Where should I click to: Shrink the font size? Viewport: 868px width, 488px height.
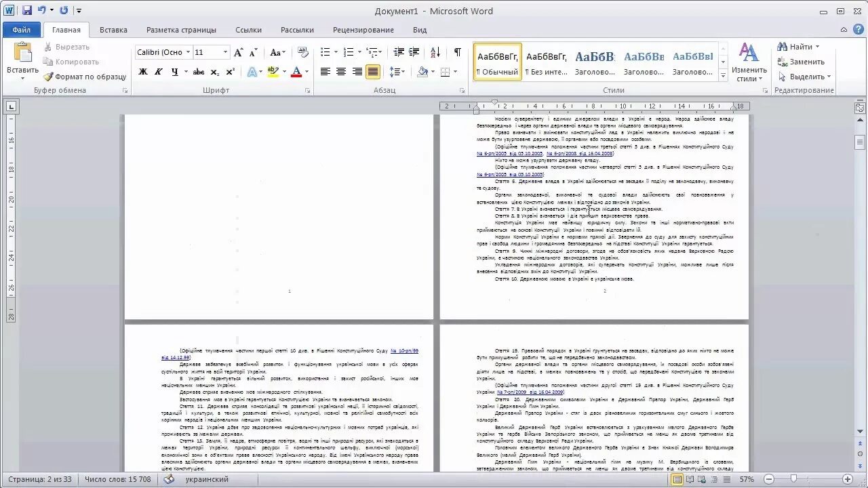click(253, 52)
